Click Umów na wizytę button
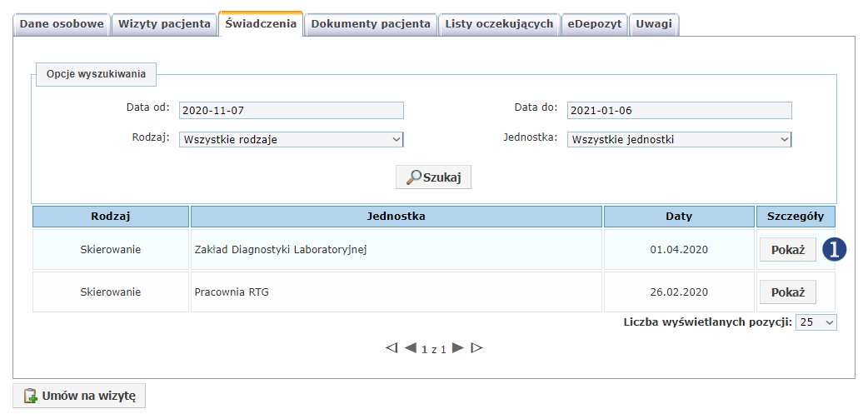This screenshot has width=868, height=414. click(79, 396)
